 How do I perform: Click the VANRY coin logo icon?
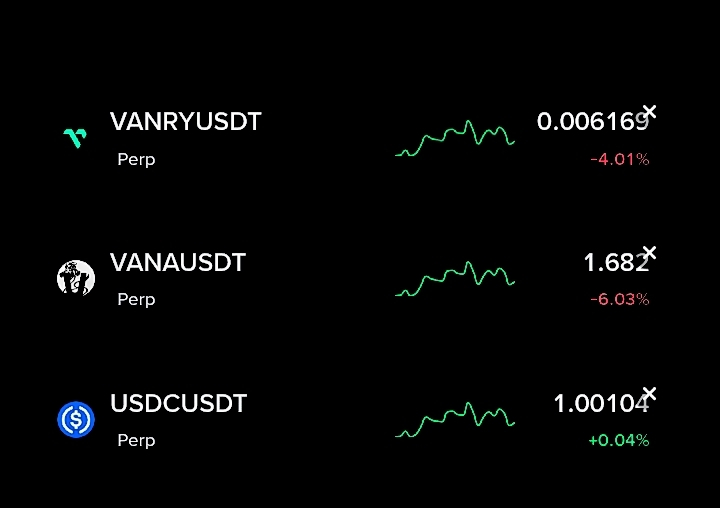click(x=75, y=138)
